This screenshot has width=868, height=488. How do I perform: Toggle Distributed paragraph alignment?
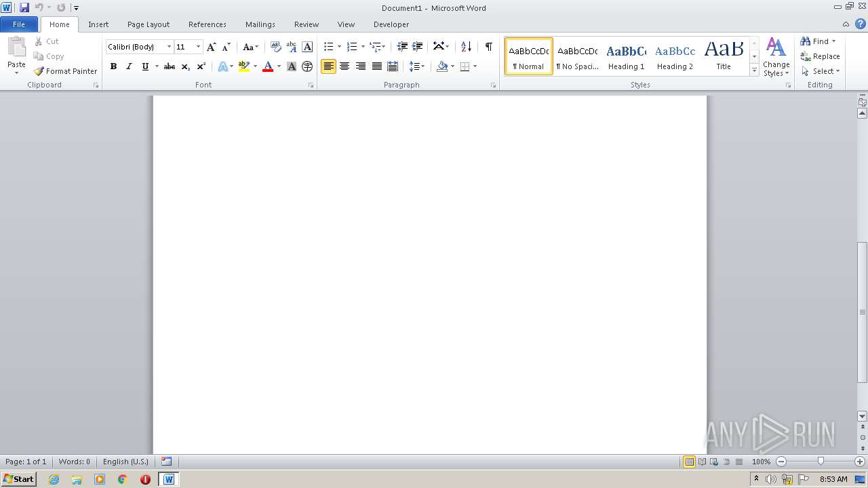(x=393, y=66)
